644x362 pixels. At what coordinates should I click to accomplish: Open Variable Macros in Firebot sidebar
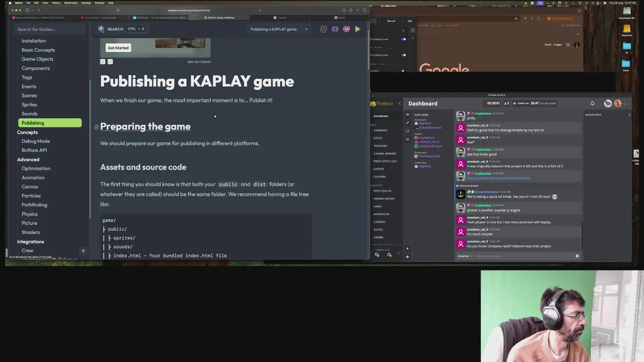pyautogui.click(x=384, y=199)
